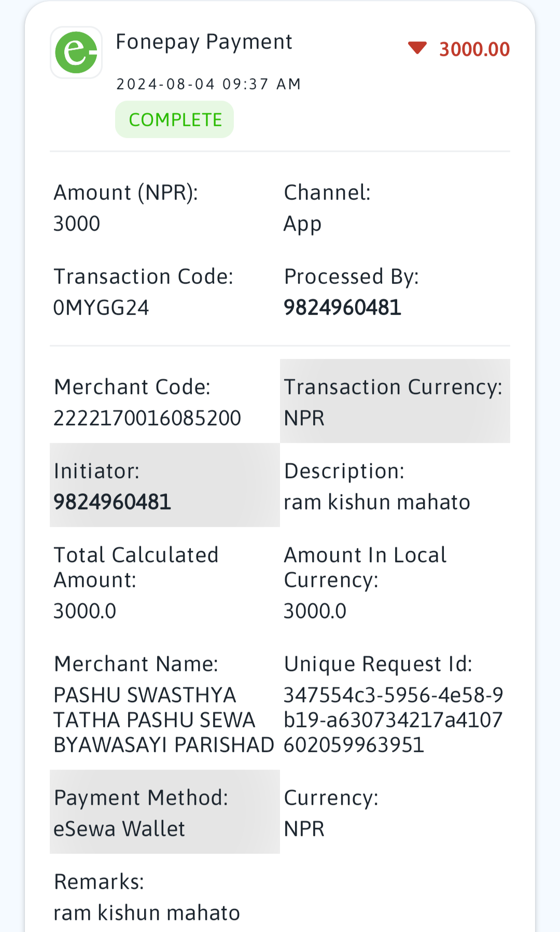Select the Unique Request Id value
The image size is (560, 932).
click(x=394, y=720)
